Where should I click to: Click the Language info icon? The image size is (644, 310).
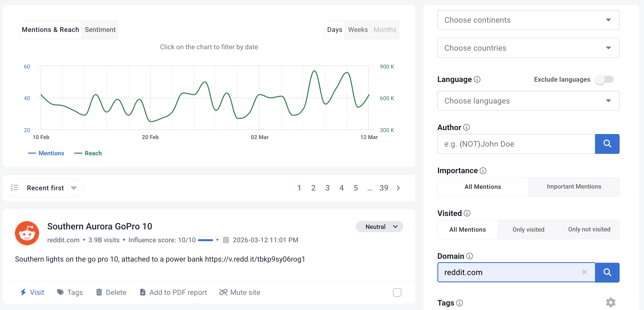(477, 79)
